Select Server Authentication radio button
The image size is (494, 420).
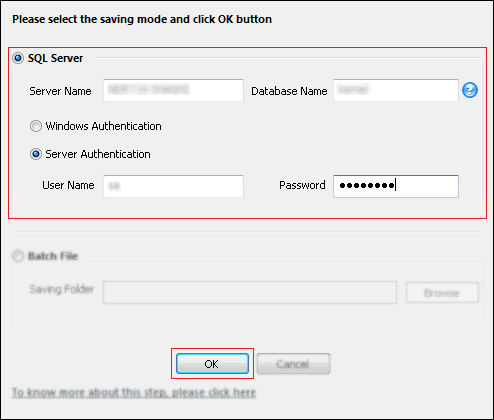pyautogui.click(x=36, y=154)
